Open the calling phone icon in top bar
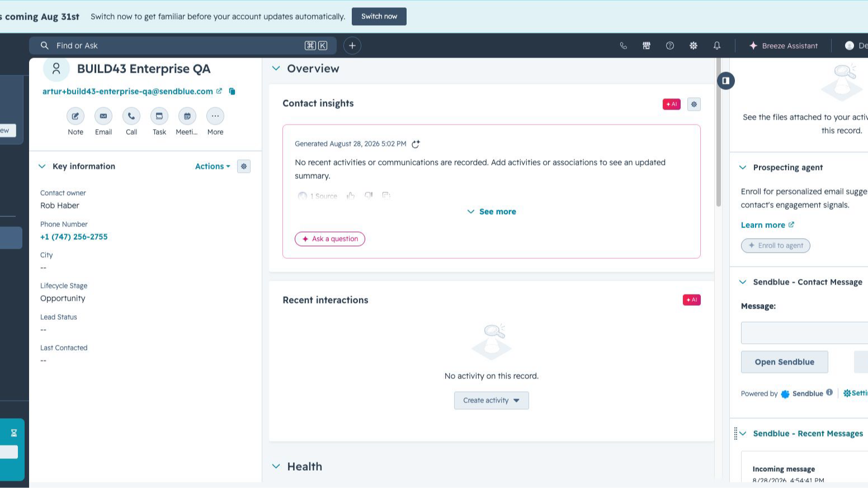 click(624, 46)
